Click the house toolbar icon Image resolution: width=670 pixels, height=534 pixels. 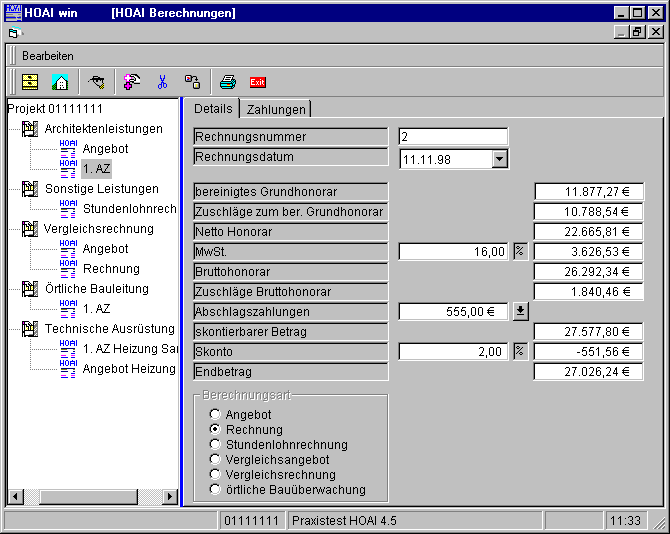[60, 82]
